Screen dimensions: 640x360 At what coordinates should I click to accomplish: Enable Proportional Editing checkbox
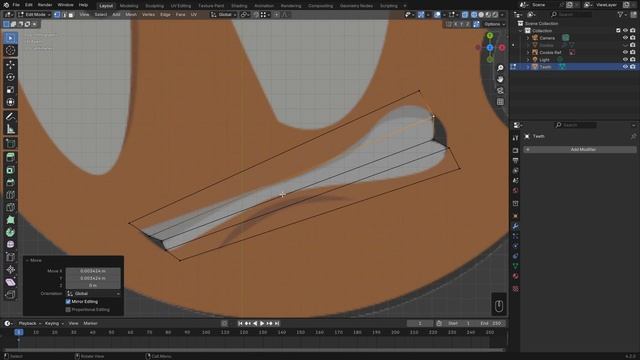68,310
